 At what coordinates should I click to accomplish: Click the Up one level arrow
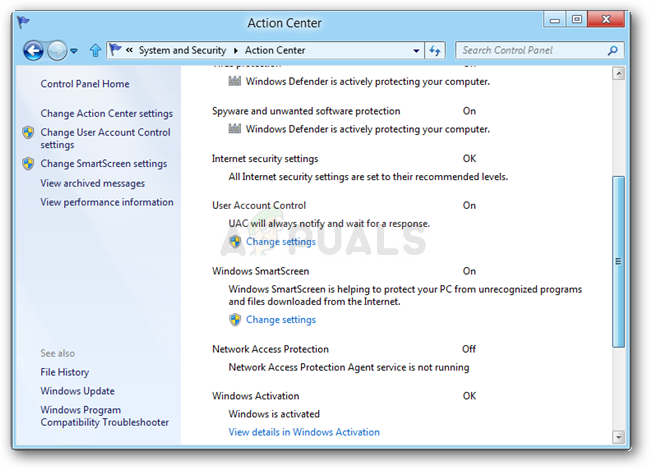coord(95,51)
